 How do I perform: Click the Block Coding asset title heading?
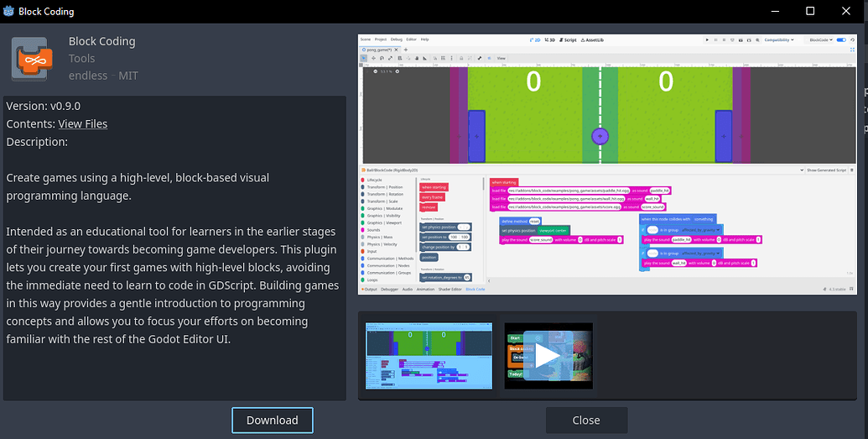click(101, 41)
